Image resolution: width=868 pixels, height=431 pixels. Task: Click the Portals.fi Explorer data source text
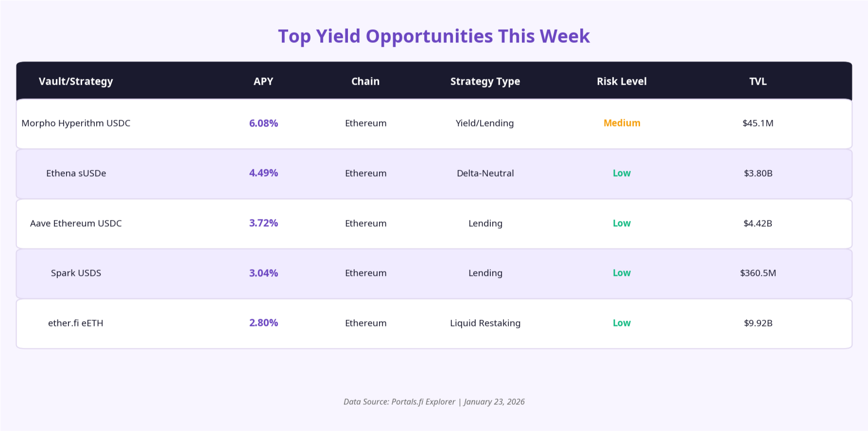click(x=423, y=402)
